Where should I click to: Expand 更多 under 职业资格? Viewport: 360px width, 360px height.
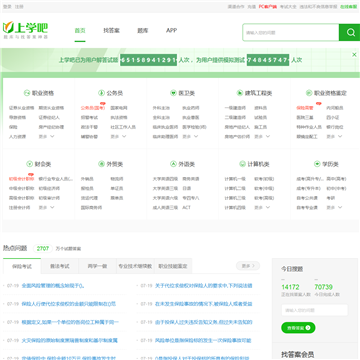(x=46, y=136)
